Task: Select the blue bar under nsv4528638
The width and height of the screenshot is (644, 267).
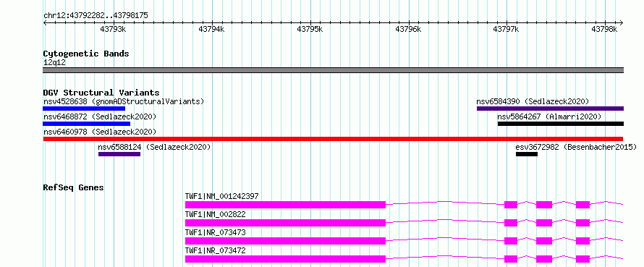Action: coord(84,109)
